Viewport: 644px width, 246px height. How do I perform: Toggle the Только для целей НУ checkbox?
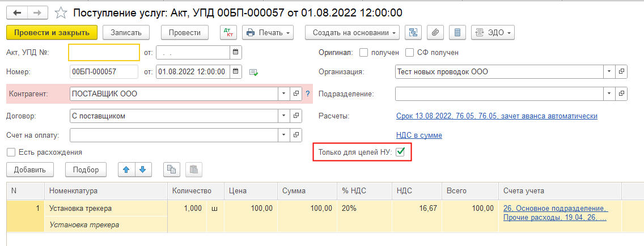click(400, 152)
